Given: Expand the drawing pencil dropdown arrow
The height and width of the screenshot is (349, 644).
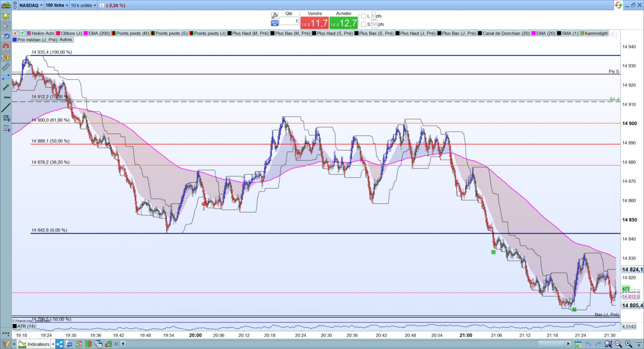Looking at the screenshot, I should click(x=14, y=344).
